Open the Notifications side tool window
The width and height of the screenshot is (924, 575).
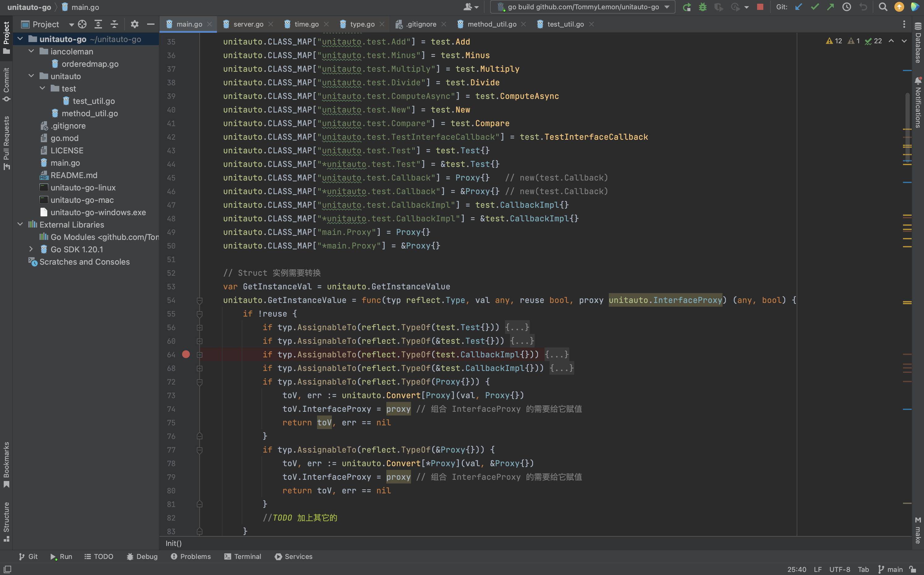pyautogui.click(x=918, y=103)
